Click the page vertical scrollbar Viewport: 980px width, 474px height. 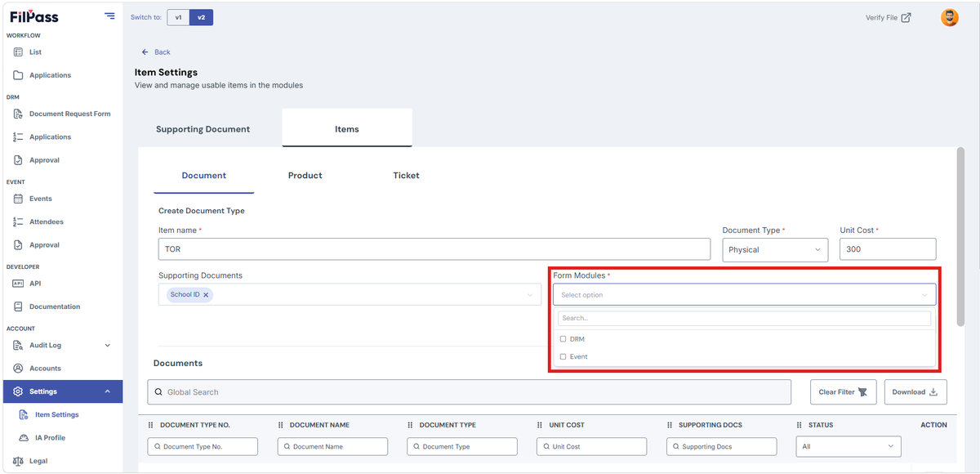960,237
